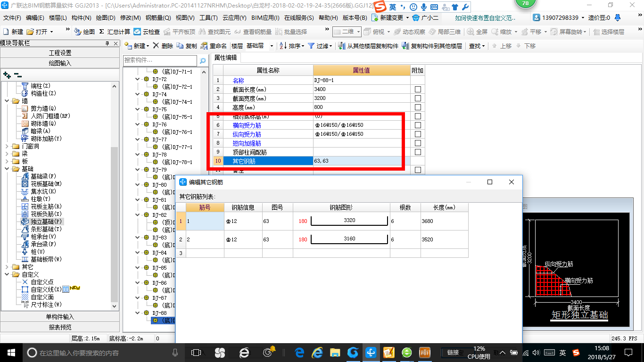
Task: Click the 工程设置 panel button
Action: [x=60, y=53]
